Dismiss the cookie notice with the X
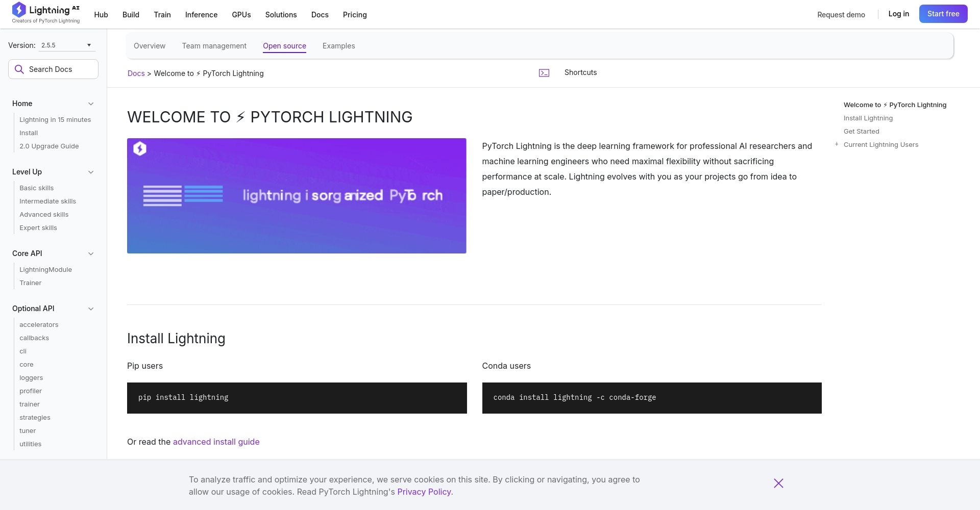Viewport: 980px width, 510px height. click(778, 483)
